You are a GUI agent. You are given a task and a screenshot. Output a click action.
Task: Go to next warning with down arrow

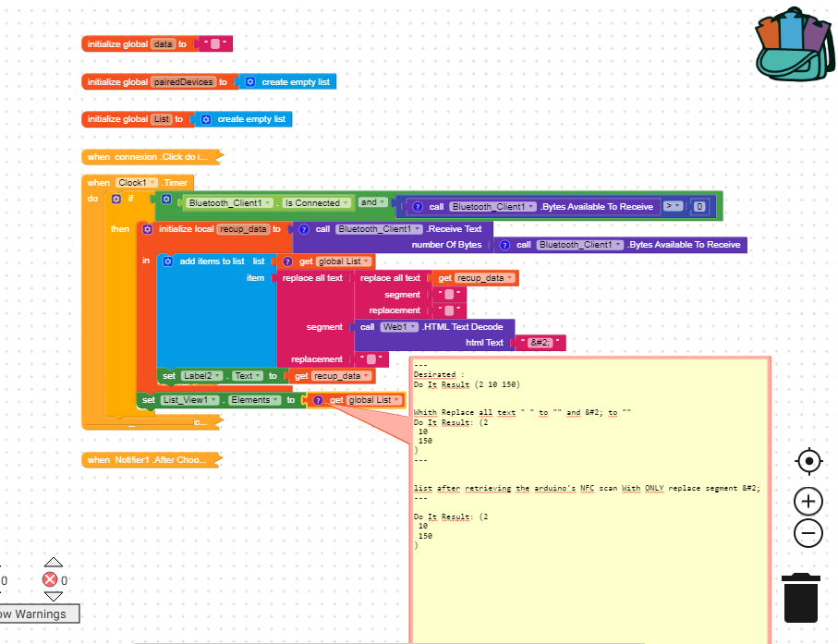(54, 596)
